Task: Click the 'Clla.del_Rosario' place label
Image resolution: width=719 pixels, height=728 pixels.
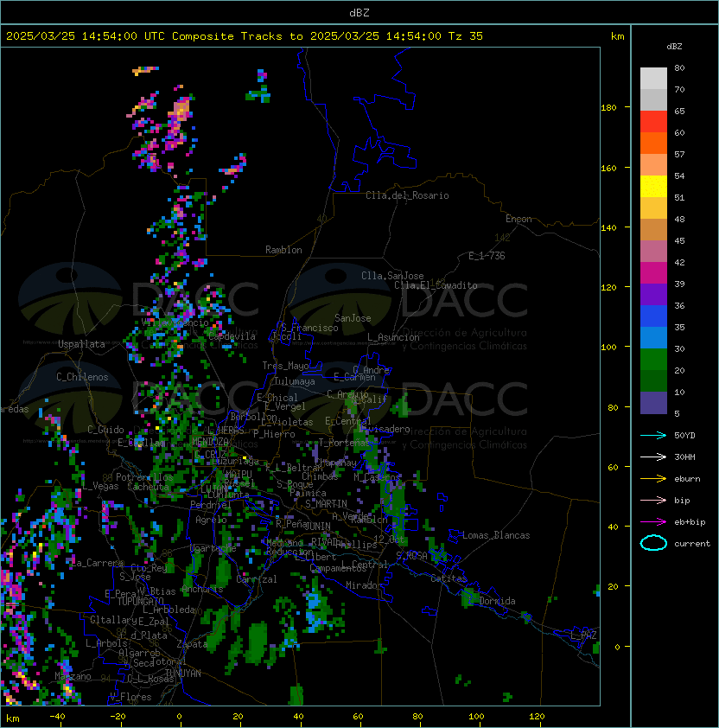Action: [407, 195]
